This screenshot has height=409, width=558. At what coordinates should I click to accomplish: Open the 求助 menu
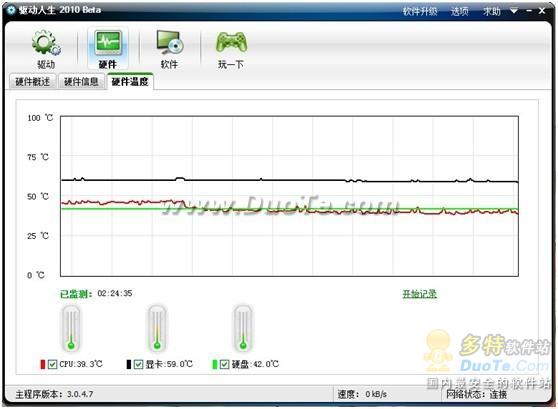(492, 11)
